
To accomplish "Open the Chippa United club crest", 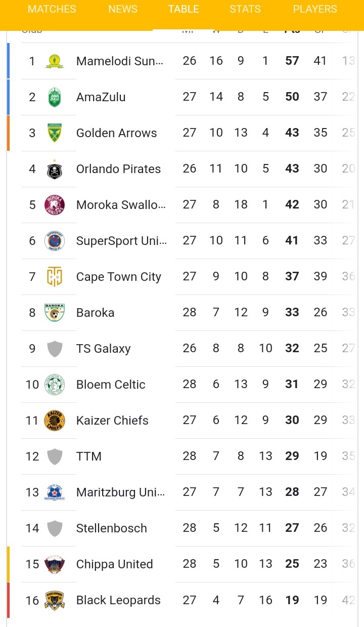I will [x=55, y=564].
